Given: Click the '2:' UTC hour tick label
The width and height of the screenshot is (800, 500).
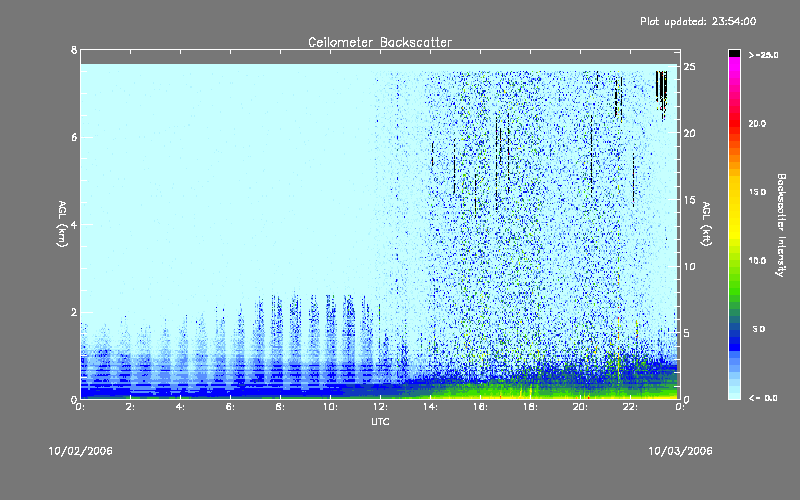Looking at the screenshot, I should coord(131,407).
